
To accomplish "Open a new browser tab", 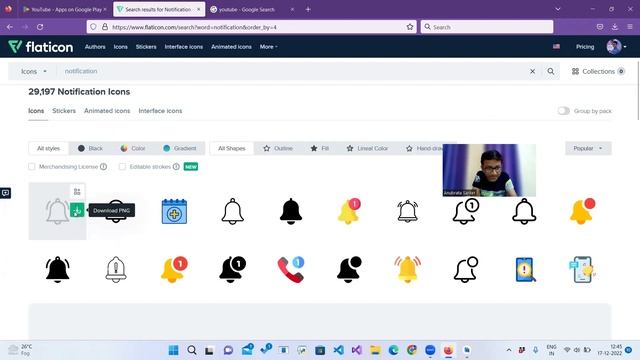I will pyautogui.click(x=308, y=9).
